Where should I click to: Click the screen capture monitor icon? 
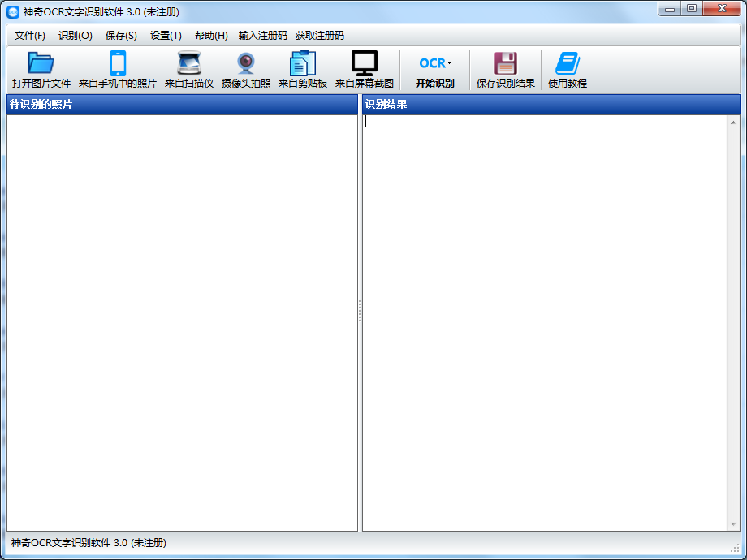pyautogui.click(x=364, y=63)
